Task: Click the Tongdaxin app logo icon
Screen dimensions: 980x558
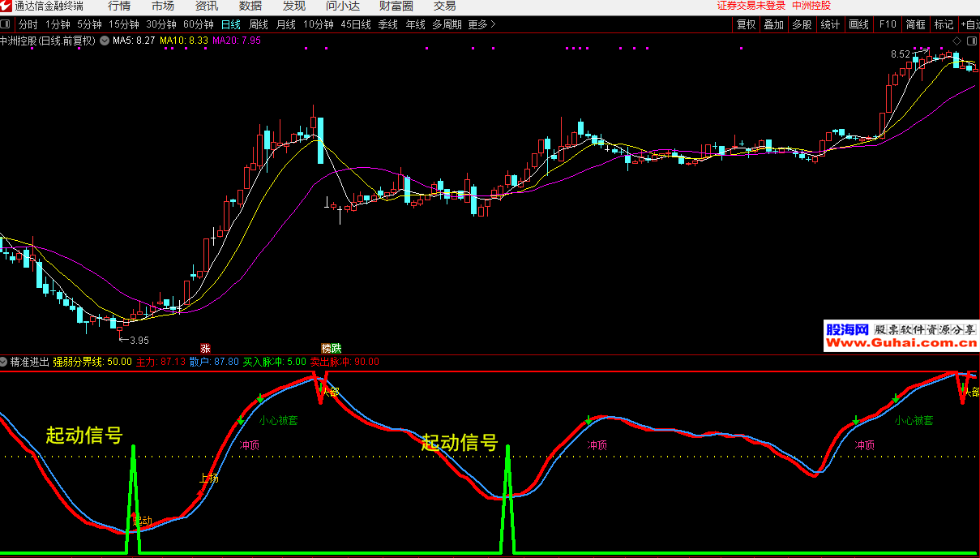Action: click(x=7, y=6)
